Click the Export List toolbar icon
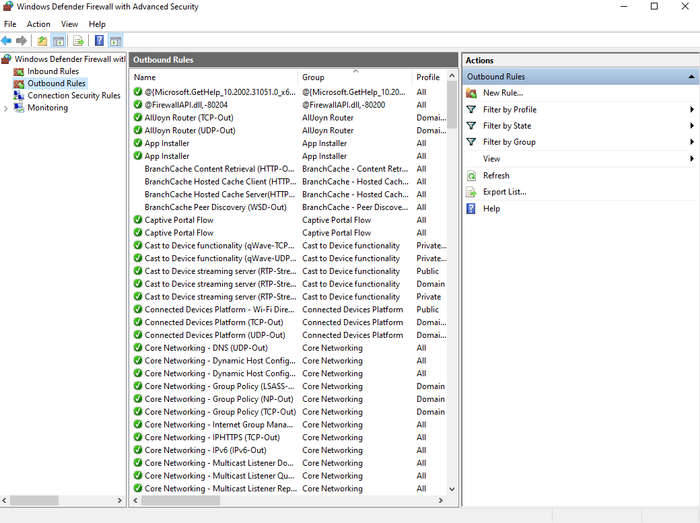Image resolution: width=700 pixels, height=523 pixels. [x=78, y=41]
